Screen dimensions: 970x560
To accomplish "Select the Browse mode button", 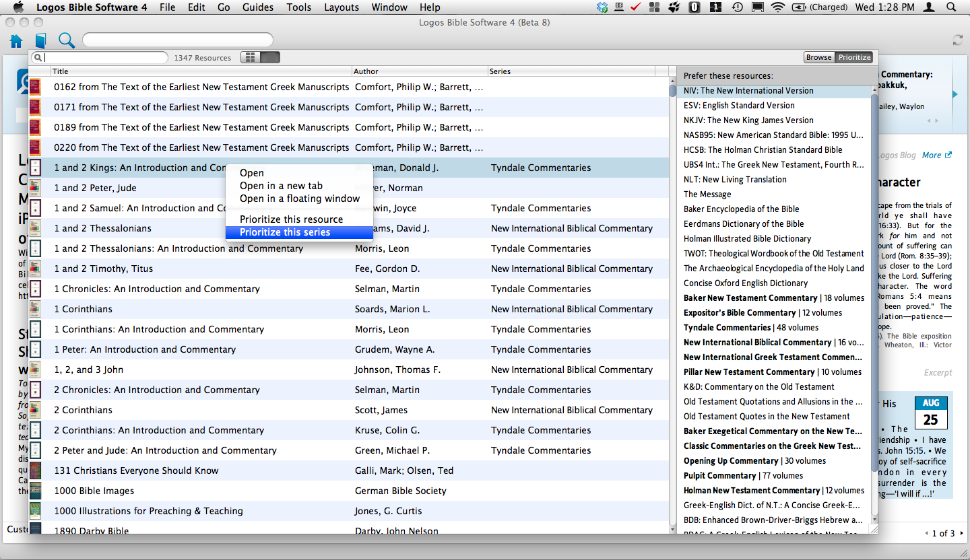I will [x=819, y=57].
